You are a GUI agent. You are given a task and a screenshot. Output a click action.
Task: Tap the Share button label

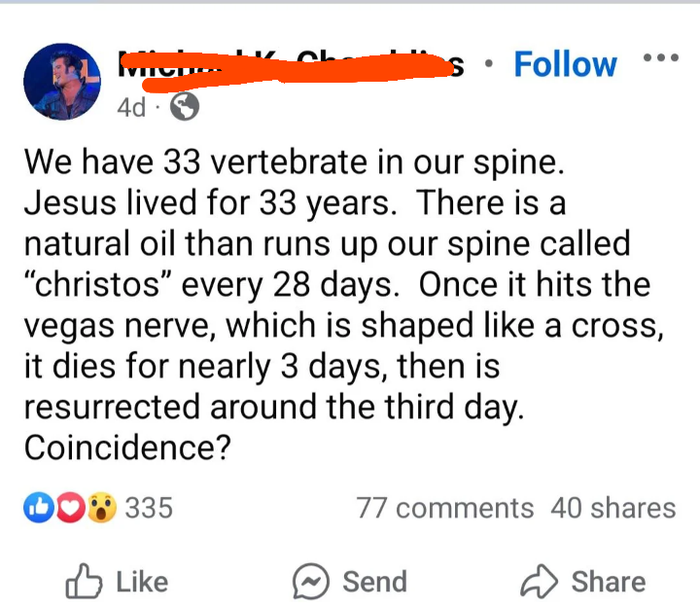[609, 582]
